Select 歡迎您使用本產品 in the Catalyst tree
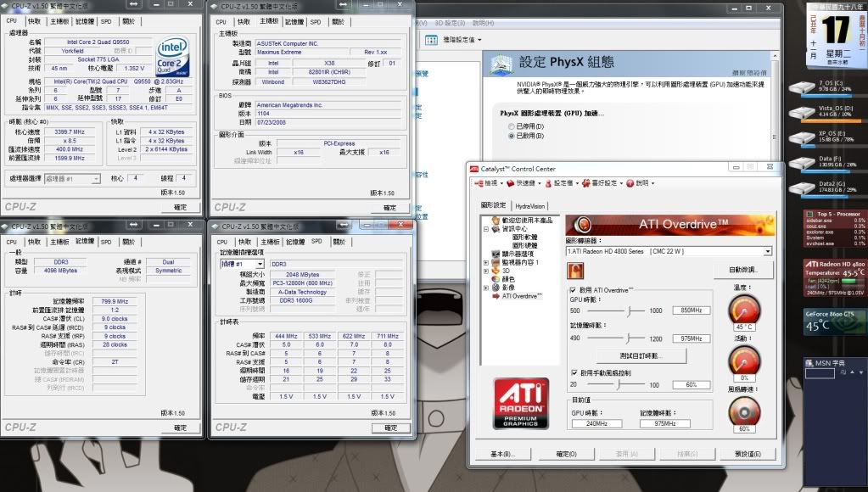This screenshot has width=868, height=492. point(527,221)
